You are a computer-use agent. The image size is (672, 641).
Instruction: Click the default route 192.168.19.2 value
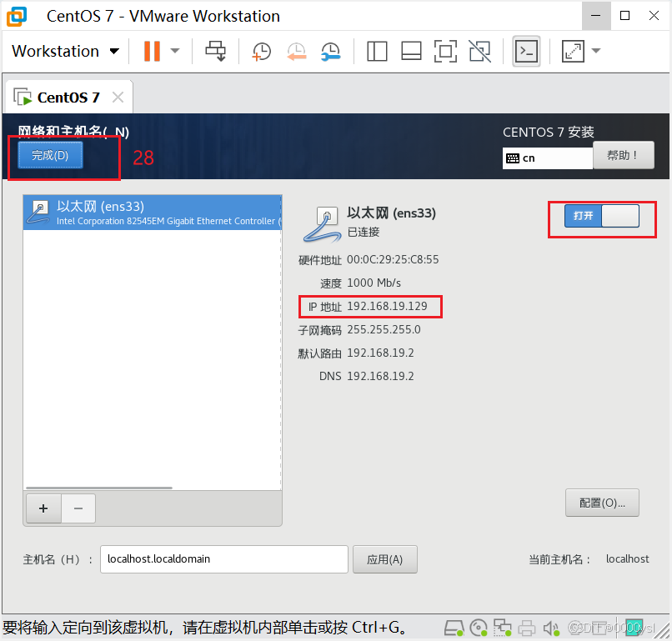tap(380, 353)
